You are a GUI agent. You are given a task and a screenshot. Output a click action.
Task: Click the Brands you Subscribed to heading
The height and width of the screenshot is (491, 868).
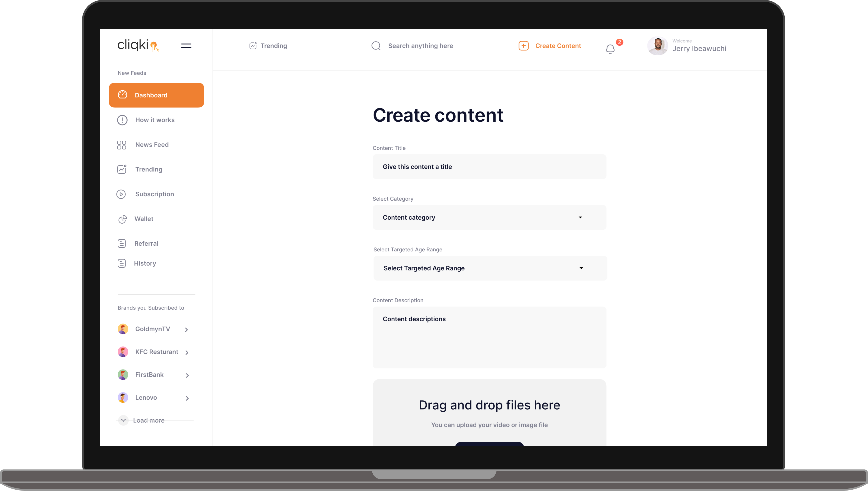[x=151, y=308]
